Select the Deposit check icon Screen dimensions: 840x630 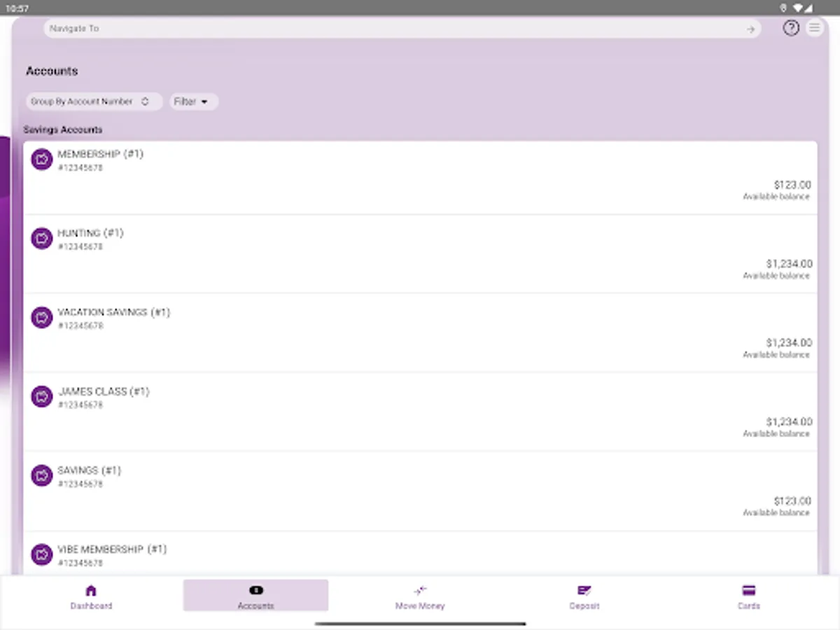pyautogui.click(x=584, y=589)
